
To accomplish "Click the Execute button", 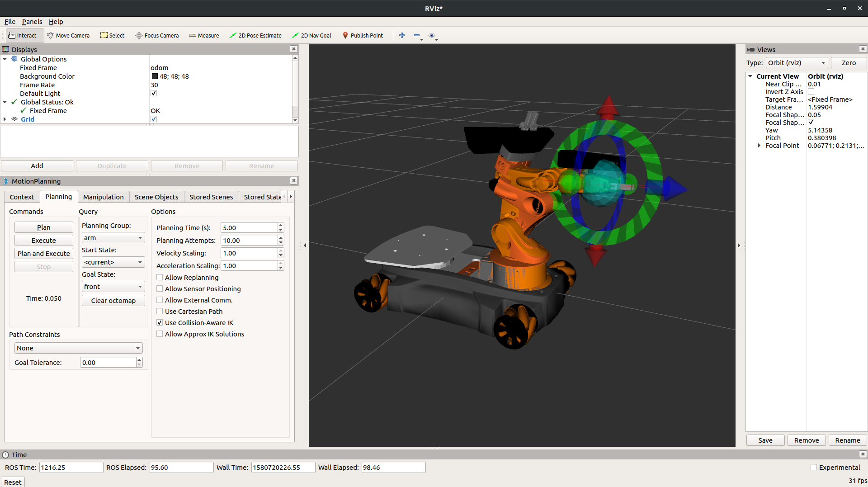I will point(43,240).
